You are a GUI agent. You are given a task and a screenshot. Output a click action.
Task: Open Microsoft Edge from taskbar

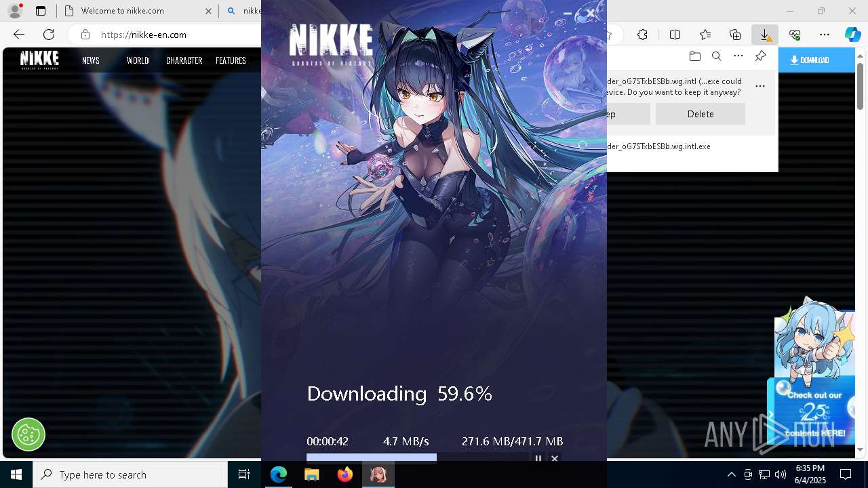click(x=279, y=474)
